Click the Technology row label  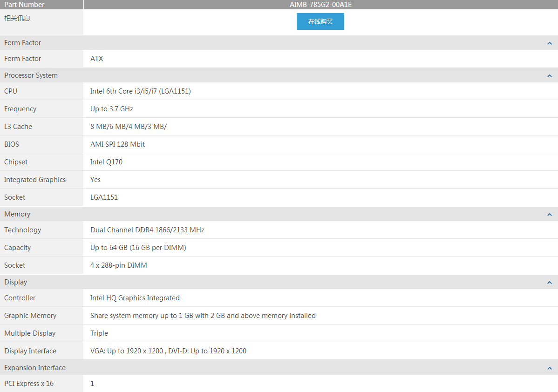[x=23, y=230]
